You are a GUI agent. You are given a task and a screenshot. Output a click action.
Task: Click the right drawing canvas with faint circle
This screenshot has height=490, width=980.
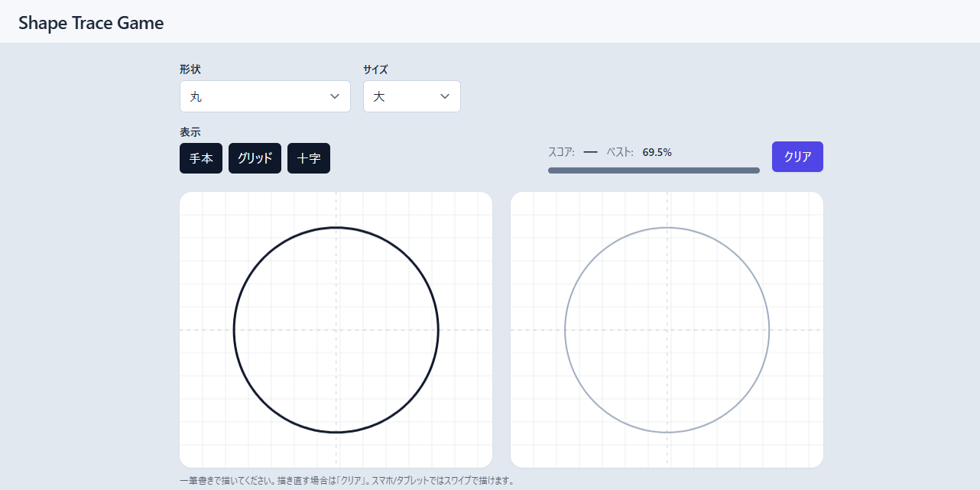pos(667,329)
